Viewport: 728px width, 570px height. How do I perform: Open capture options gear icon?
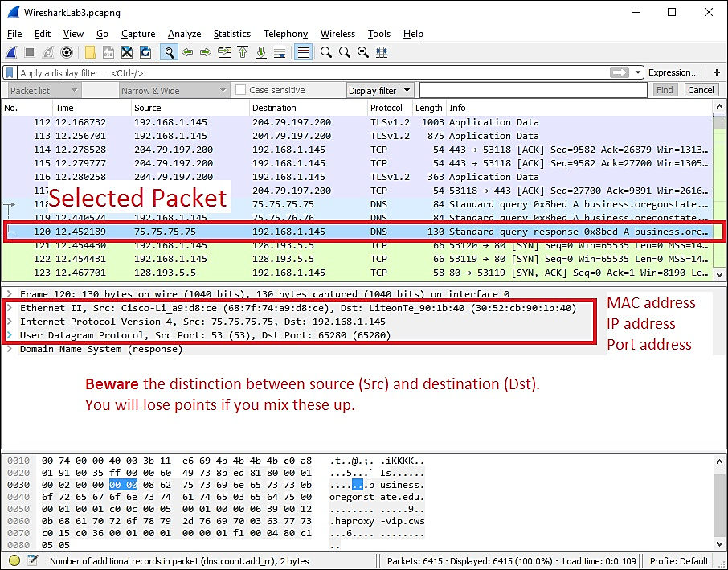coord(67,52)
